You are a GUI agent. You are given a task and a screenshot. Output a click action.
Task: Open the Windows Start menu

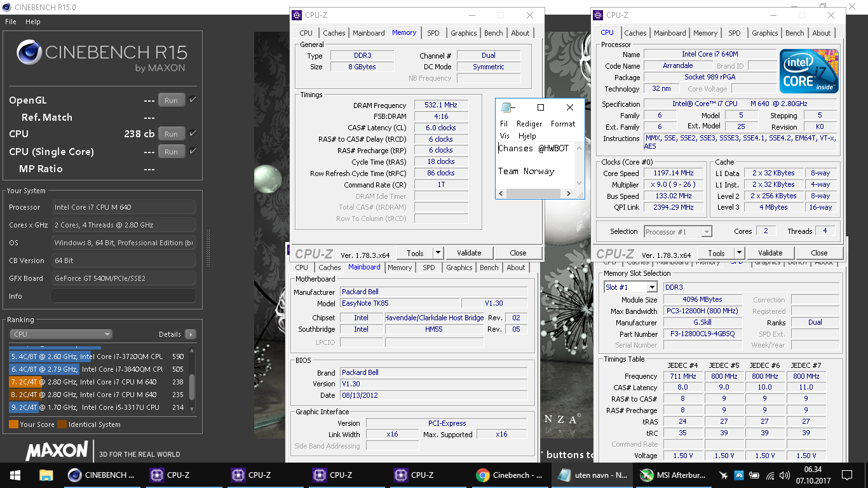coord(15,475)
